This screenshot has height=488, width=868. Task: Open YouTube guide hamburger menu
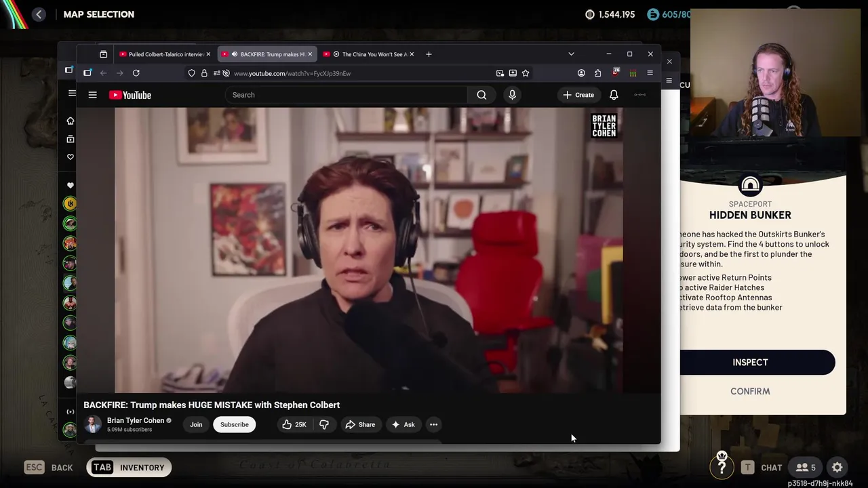92,95
